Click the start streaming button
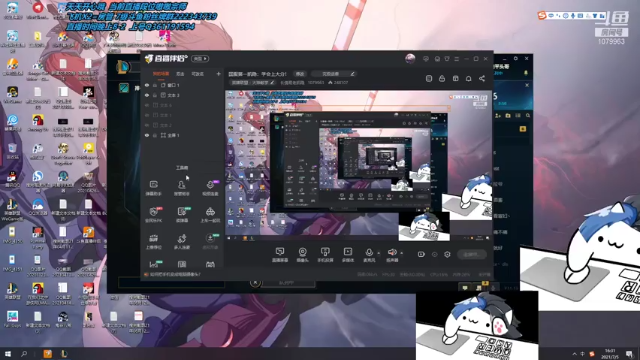The image size is (640, 360). point(472,254)
